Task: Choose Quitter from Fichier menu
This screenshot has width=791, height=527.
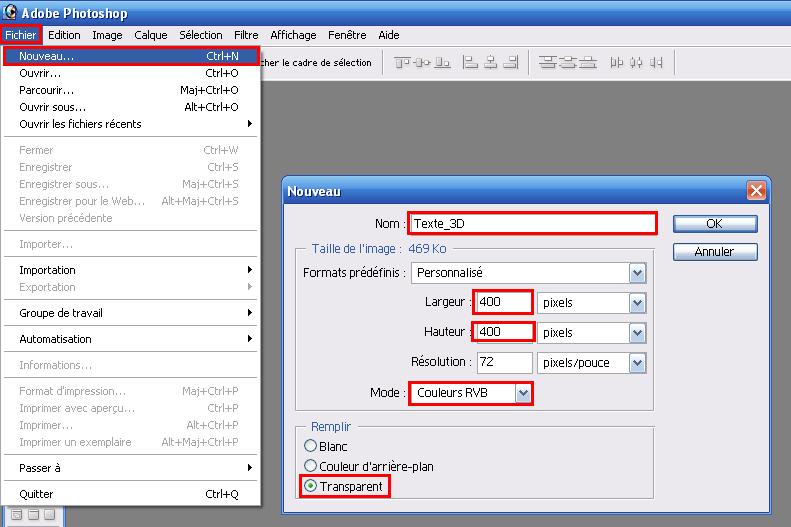Action: (131, 494)
